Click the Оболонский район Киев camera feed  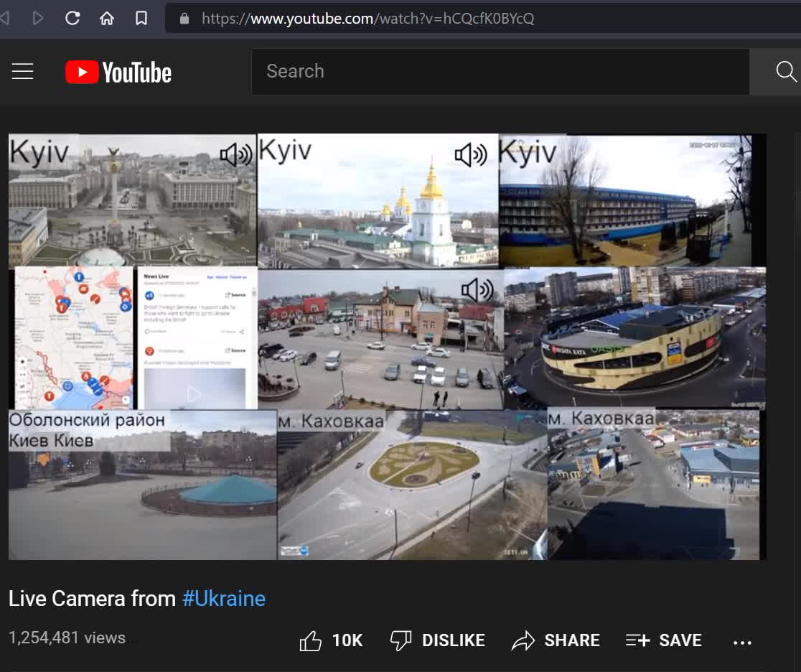[143, 485]
